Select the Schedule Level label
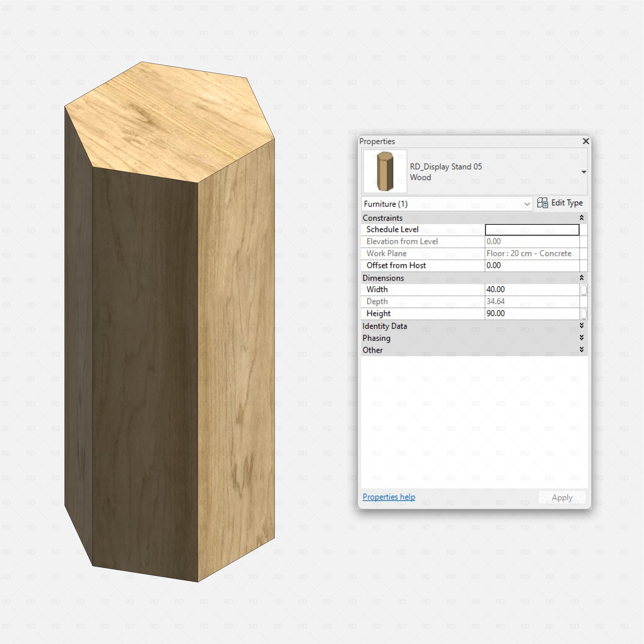Screen dimensions: 644x644 coord(392,230)
